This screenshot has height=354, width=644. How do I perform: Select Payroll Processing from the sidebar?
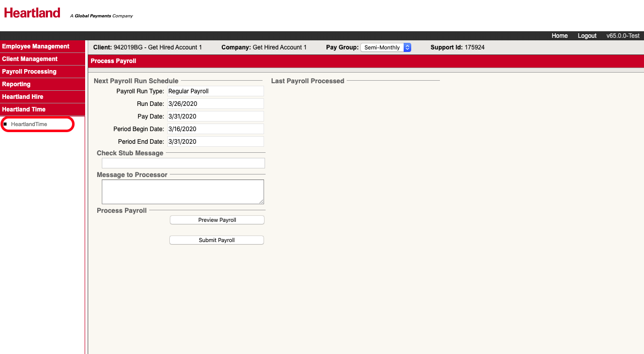pyautogui.click(x=29, y=71)
